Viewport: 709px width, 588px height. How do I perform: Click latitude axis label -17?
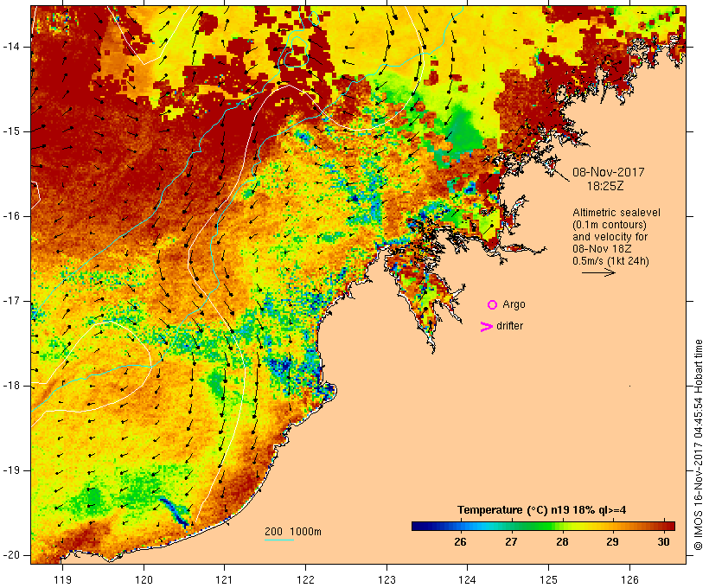tap(11, 301)
